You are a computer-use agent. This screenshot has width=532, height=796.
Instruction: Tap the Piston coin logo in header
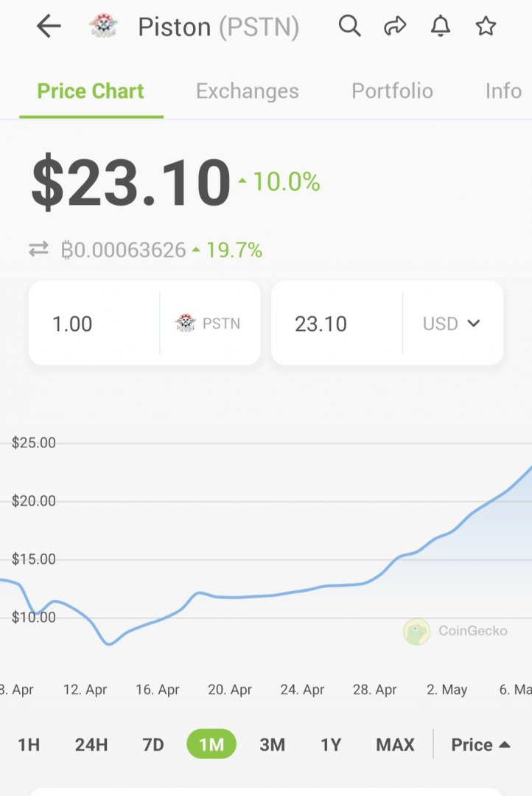pyautogui.click(x=103, y=27)
